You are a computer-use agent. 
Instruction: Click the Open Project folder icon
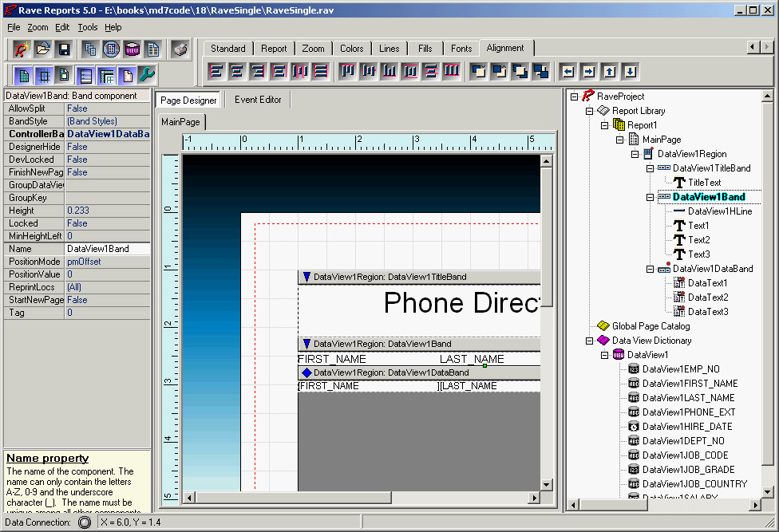point(42,49)
